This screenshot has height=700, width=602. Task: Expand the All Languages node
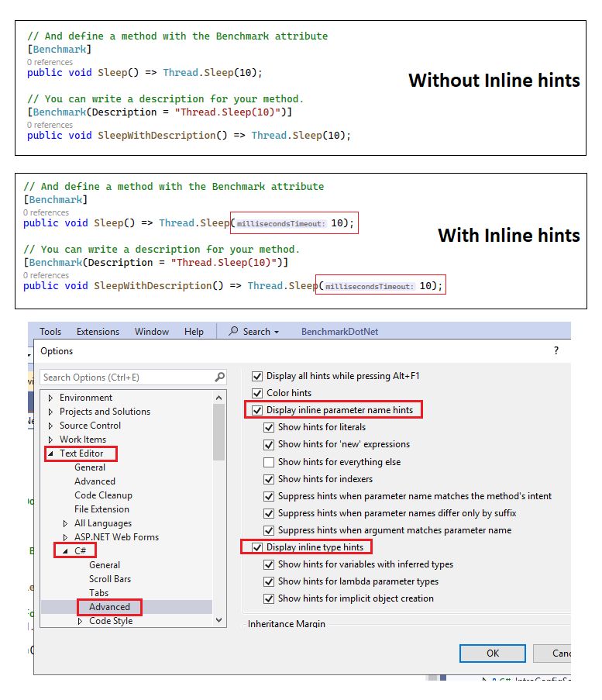tap(65, 523)
